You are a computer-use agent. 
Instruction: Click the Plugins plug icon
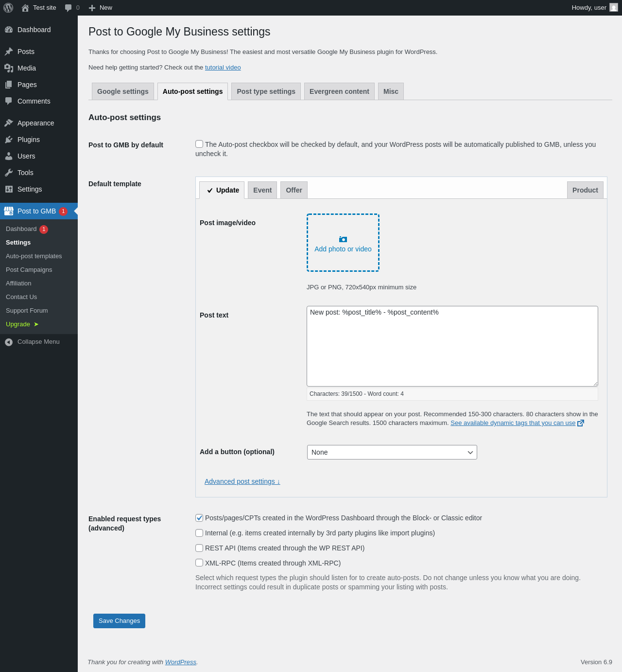[x=9, y=140]
